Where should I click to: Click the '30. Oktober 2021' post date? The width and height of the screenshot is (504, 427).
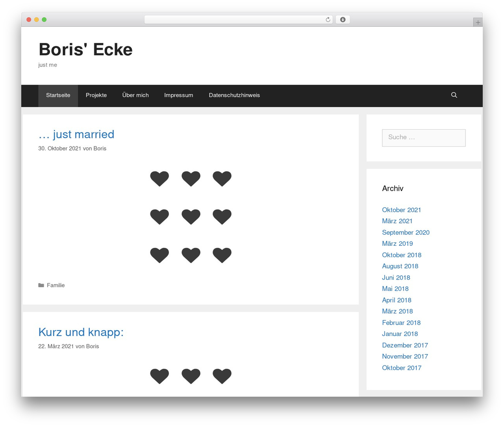[x=59, y=149]
